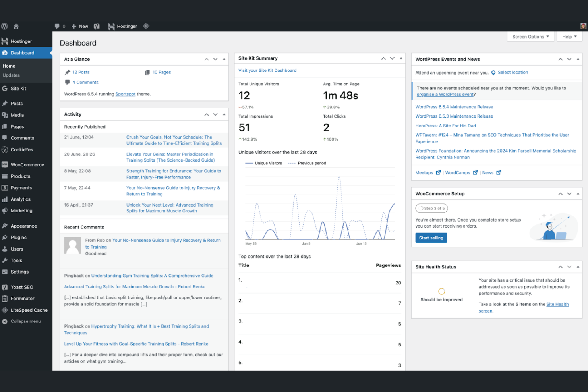Move the At a Glance panel down
Screen dimensions: 588x392
215,59
